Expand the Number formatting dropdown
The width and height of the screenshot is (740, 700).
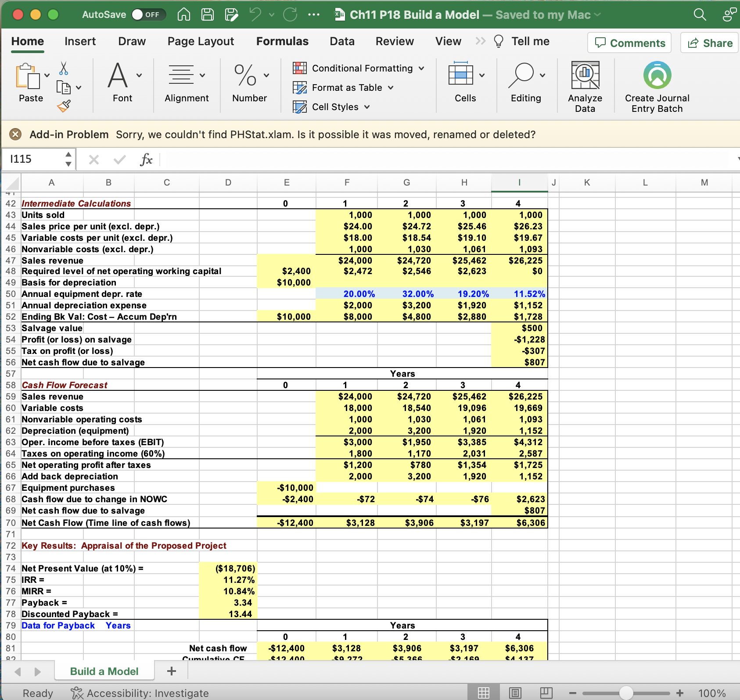[x=266, y=75]
